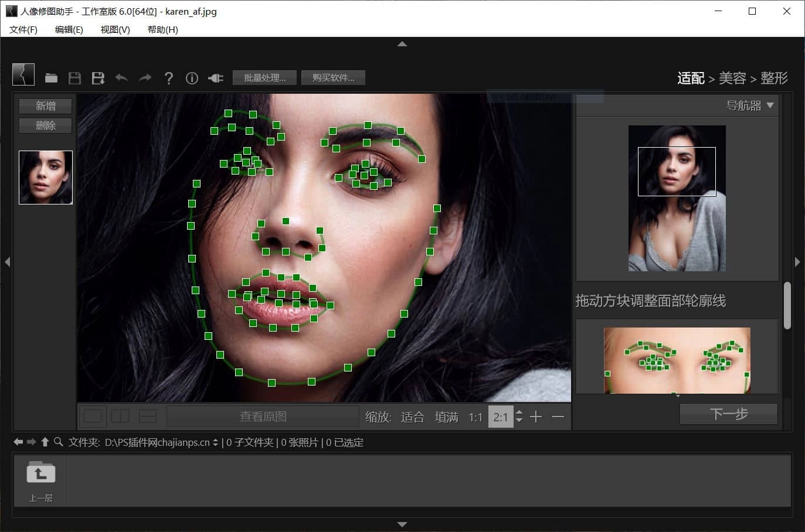Click the 查看原图 button
This screenshot has width=805, height=532.
tap(263, 417)
